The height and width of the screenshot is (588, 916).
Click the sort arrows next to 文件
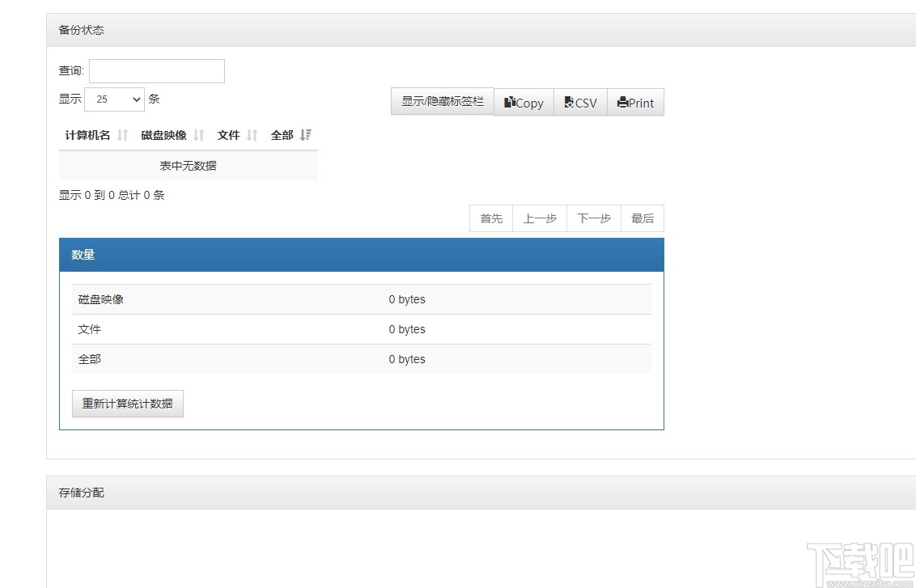252,135
